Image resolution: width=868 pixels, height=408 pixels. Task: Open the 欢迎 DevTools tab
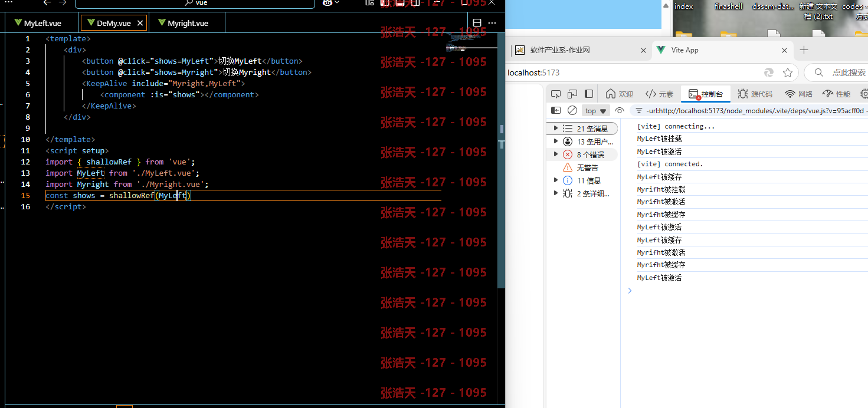pyautogui.click(x=620, y=94)
